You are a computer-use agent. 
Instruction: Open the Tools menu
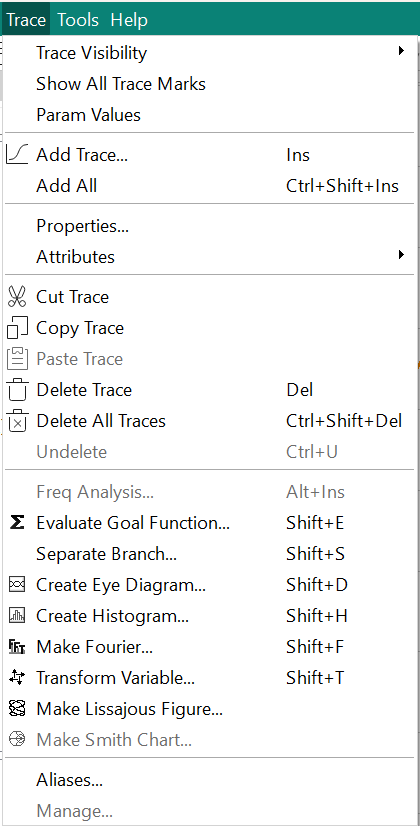[x=78, y=20]
